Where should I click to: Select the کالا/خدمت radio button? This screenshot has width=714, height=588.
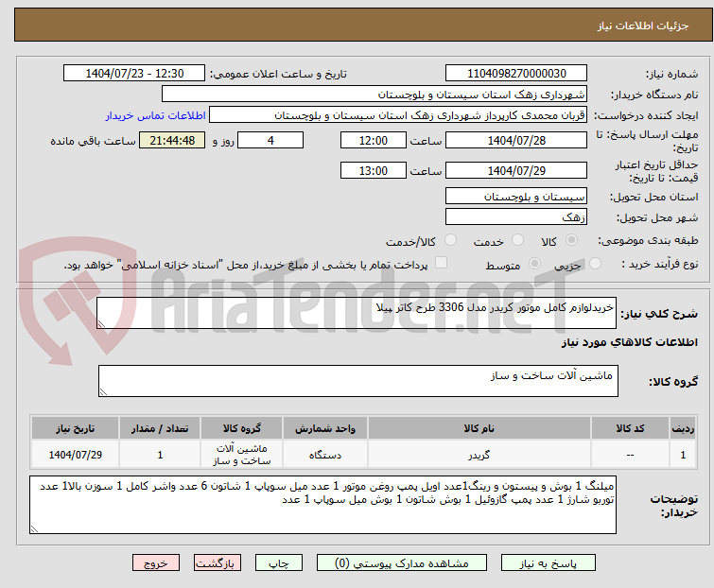coord(450,240)
